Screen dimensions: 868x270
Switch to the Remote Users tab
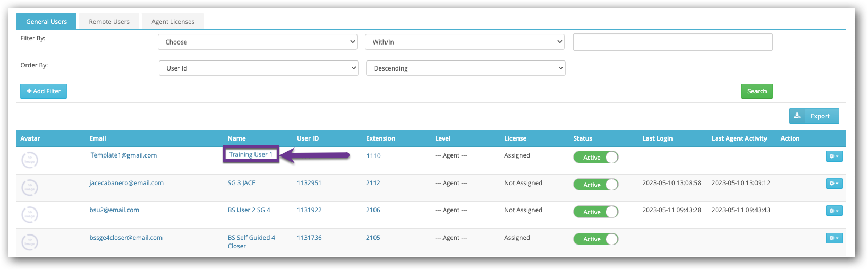(109, 22)
